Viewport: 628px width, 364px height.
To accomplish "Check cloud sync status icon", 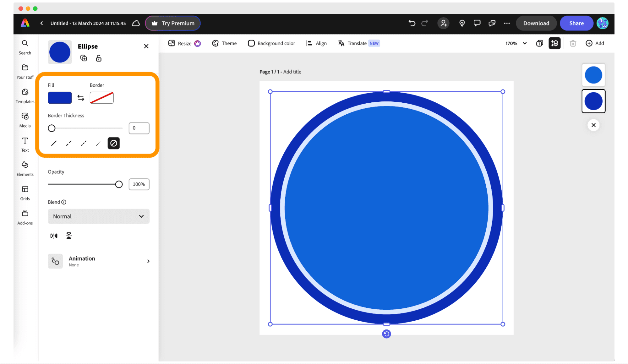I will [136, 23].
